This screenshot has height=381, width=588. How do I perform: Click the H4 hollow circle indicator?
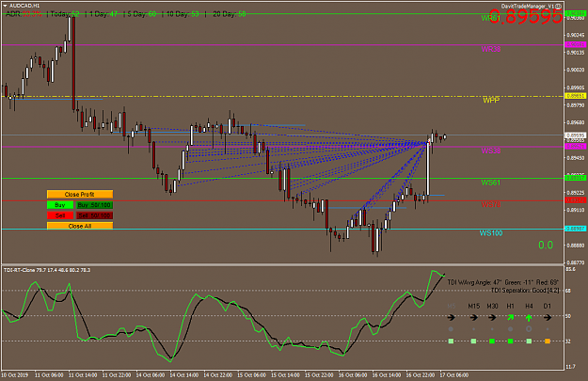(x=529, y=329)
